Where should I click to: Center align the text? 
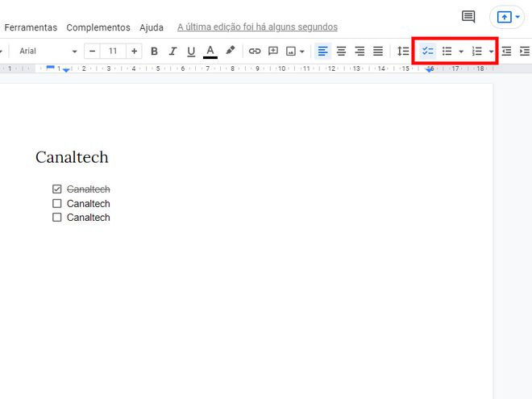pyautogui.click(x=341, y=52)
